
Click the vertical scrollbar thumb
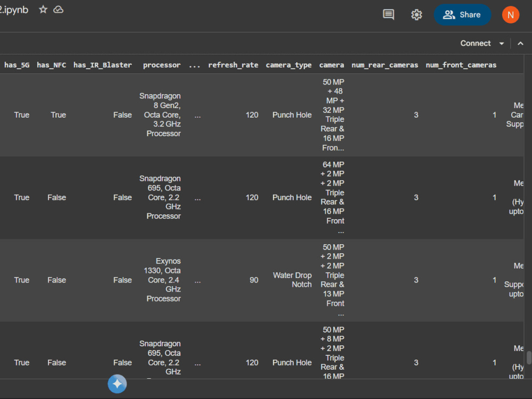pyautogui.click(x=529, y=358)
